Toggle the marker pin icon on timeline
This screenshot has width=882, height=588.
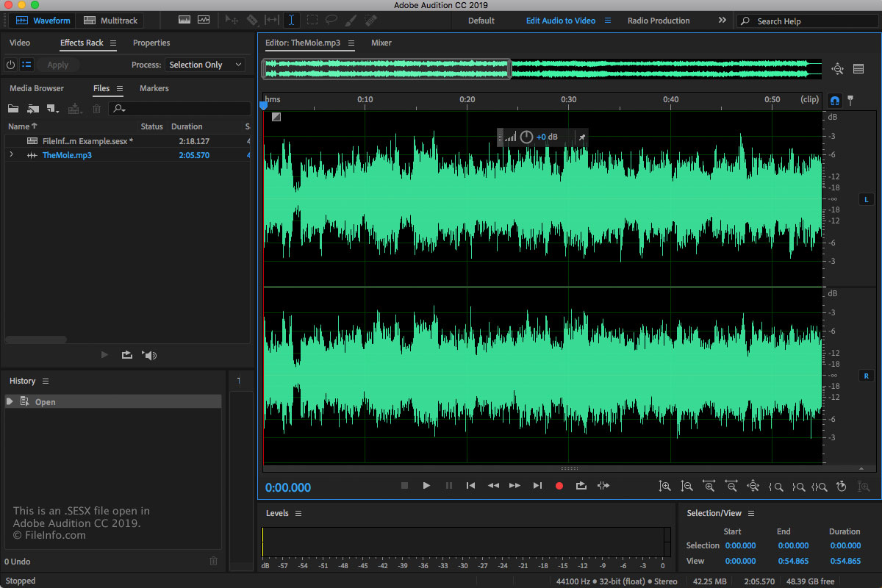(x=851, y=100)
